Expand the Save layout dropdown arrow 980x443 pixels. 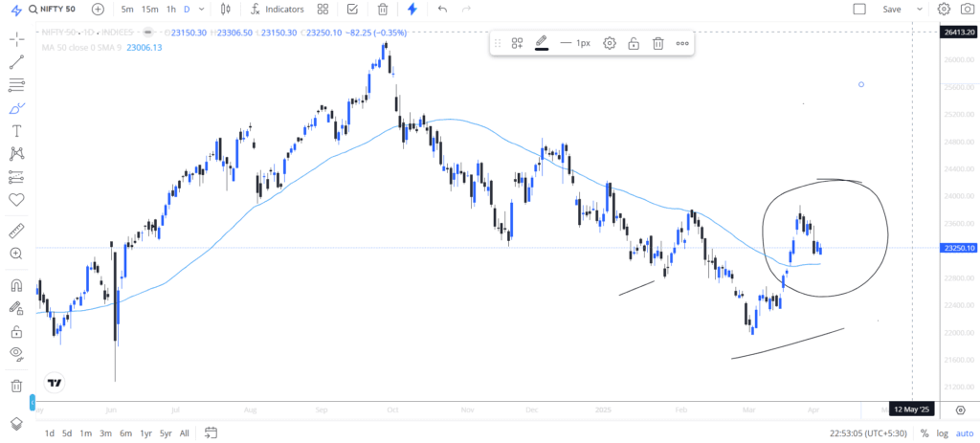[920, 10]
